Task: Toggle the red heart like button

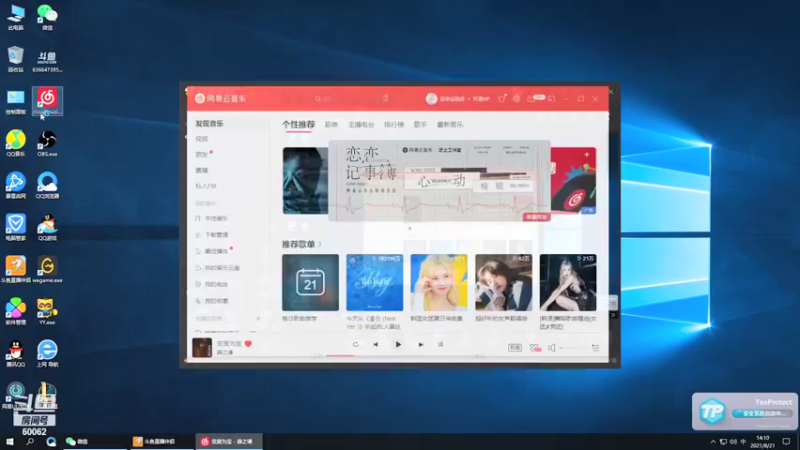Action: [x=248, y=344]
